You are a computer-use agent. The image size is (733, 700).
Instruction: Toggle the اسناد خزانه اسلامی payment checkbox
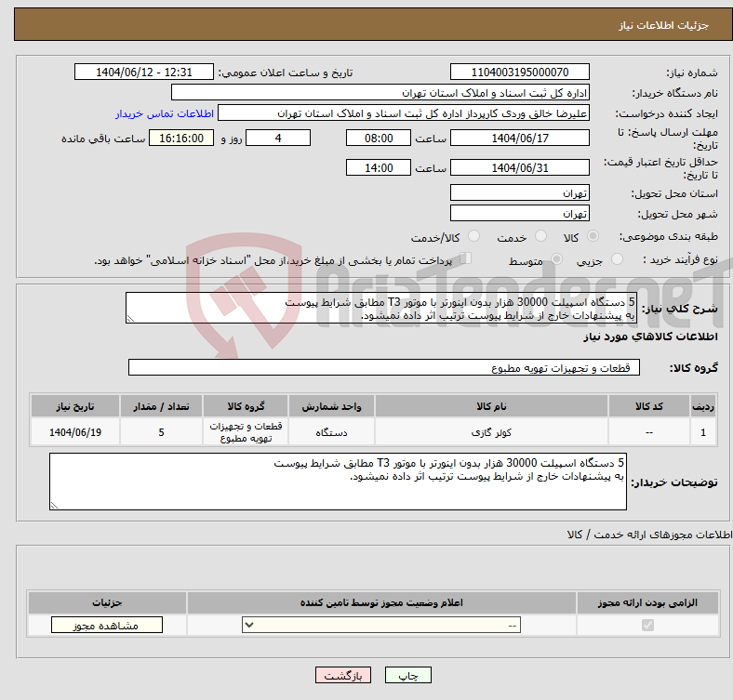coord(466,259)
